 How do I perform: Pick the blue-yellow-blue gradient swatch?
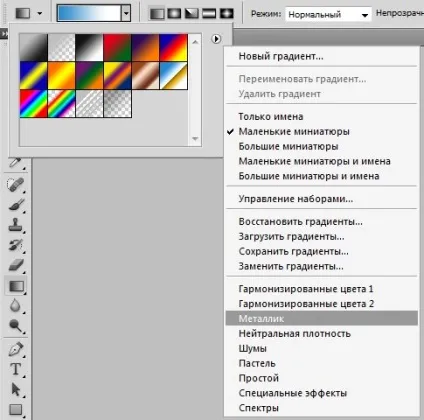tap(34, 75)
